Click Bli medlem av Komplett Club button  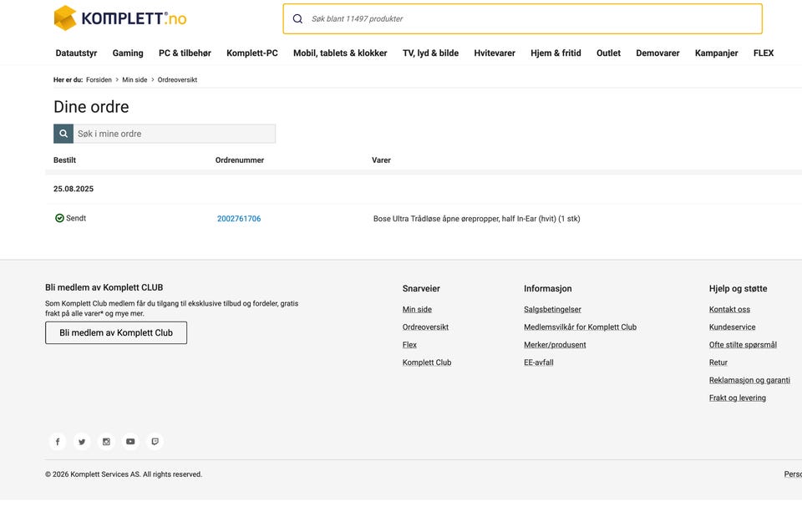click(x=116, y=332)
